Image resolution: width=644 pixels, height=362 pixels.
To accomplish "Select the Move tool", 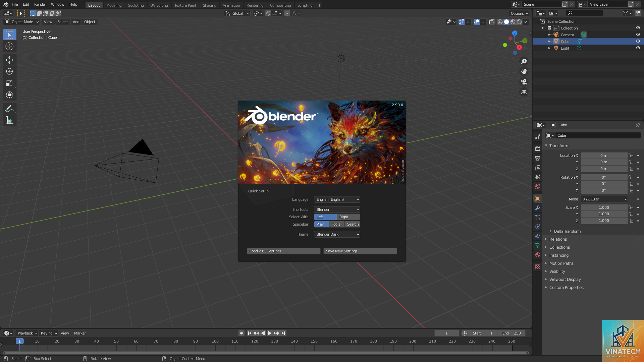I will 9,60.
